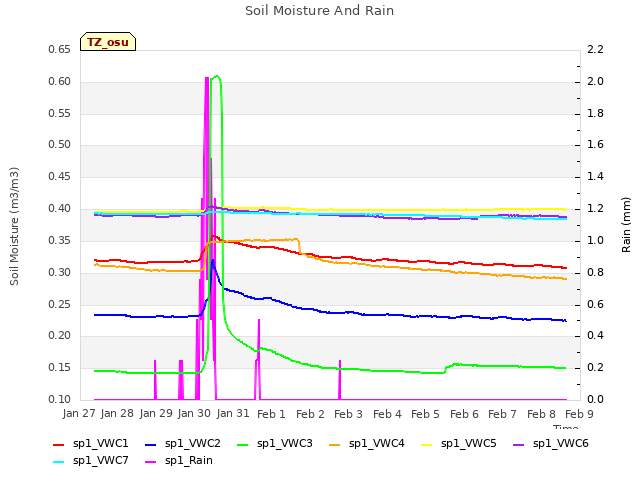Click the 0.35 left axis tick label
Image resolution: width=640 pixels, height=480 pixels.
(60, 240)
